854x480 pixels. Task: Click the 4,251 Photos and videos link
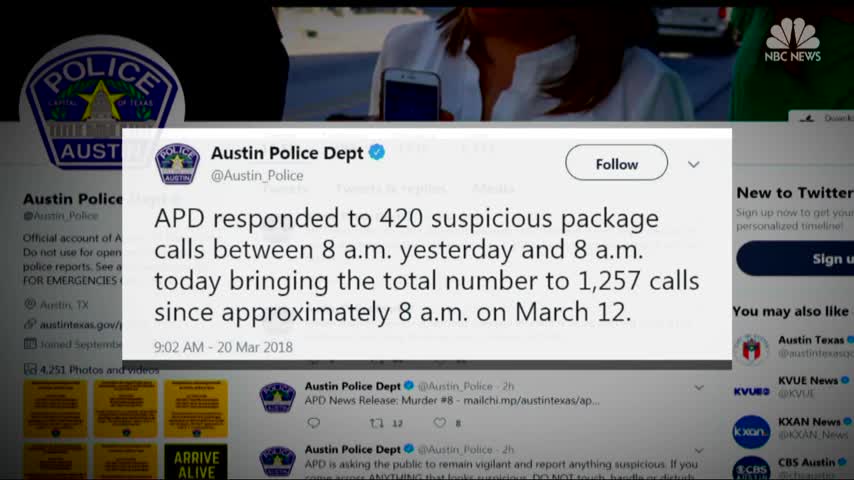click(x=99, y=370)
